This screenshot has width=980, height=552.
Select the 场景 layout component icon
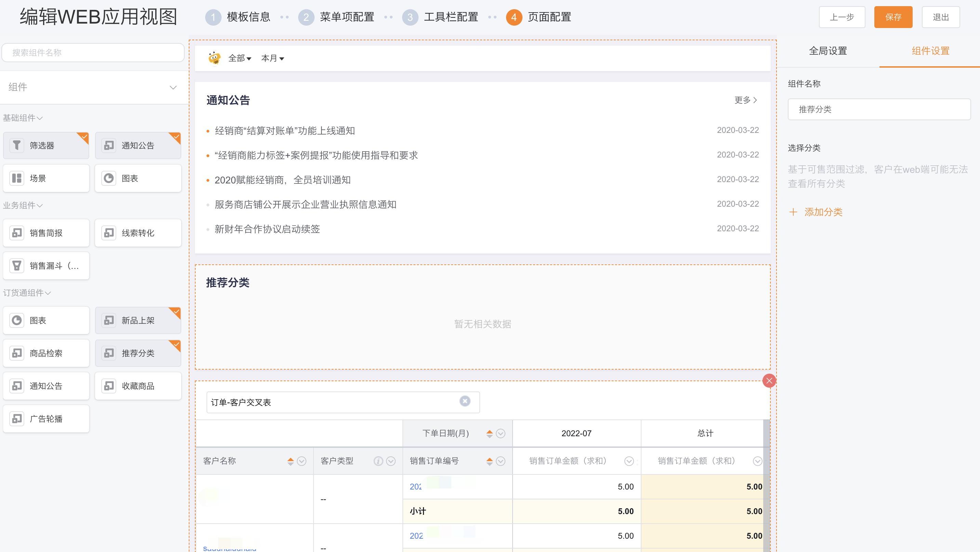(x=17, y=178)
